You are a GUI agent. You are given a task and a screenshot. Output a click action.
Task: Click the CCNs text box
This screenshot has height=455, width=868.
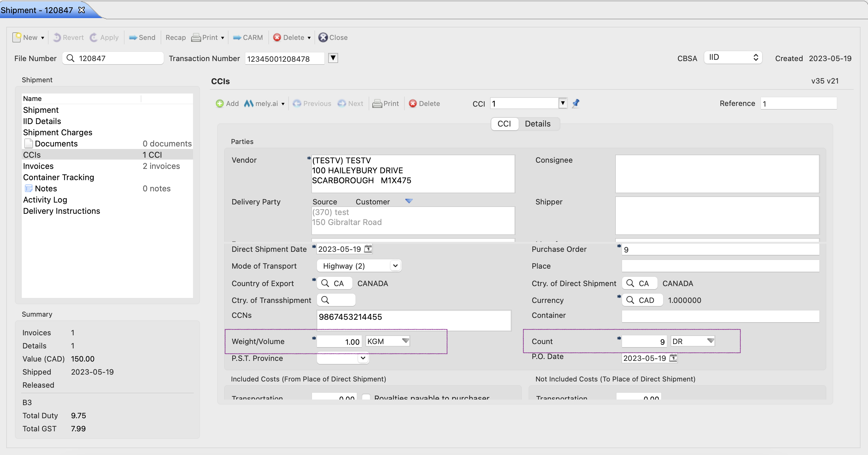(414, 320)
